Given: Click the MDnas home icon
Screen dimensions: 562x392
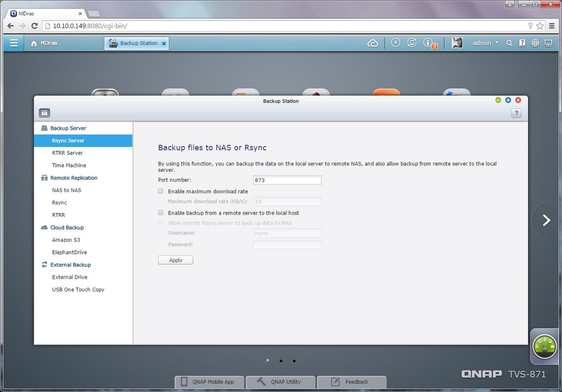Looking at the screenshot, I should [34, 44].
